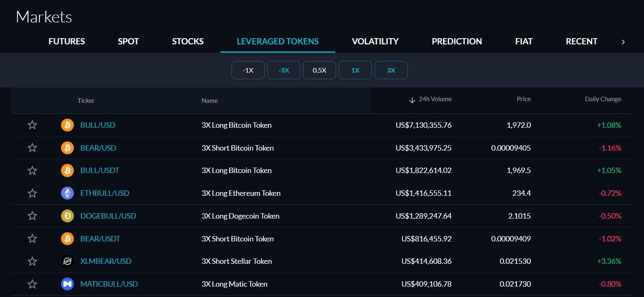The image size is (644, 297).
Task: Click the 3X Long Ethereum Token name
Action: click(241, 193)
